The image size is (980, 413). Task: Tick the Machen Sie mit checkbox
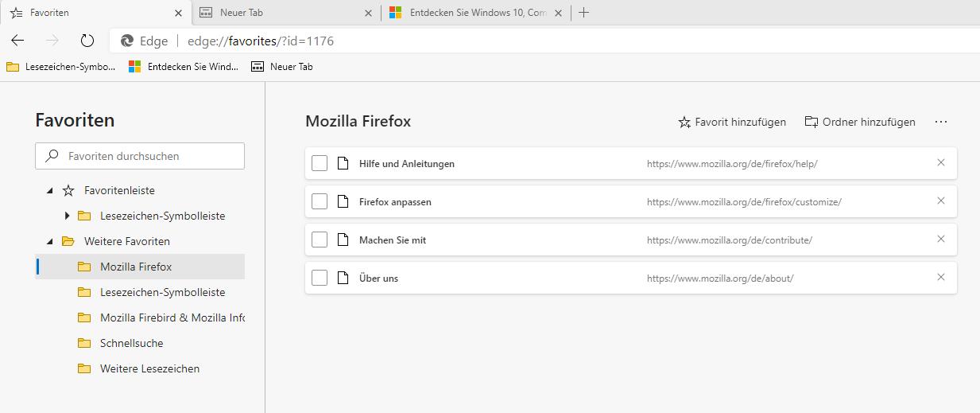tap(320, 240)
